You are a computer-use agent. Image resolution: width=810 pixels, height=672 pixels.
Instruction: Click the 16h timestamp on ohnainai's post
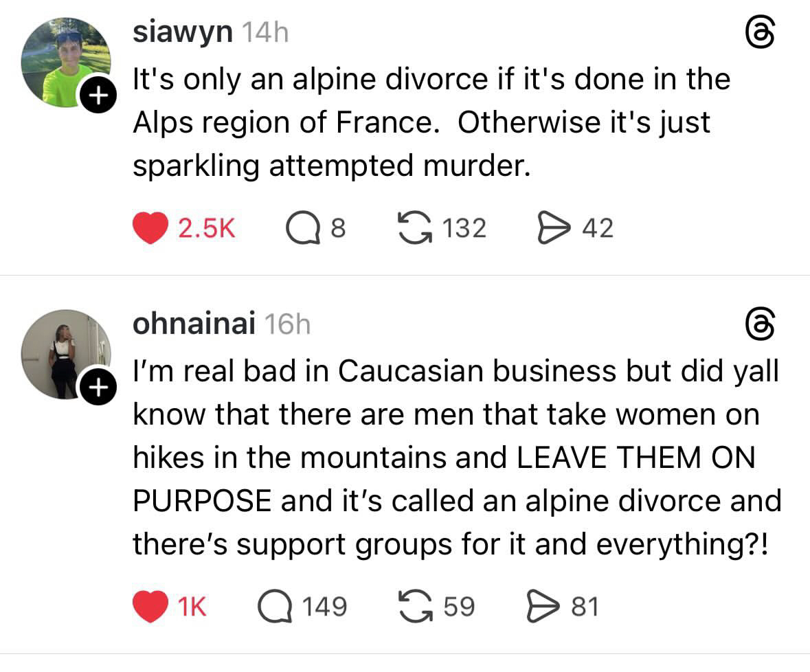click(287, 324)
